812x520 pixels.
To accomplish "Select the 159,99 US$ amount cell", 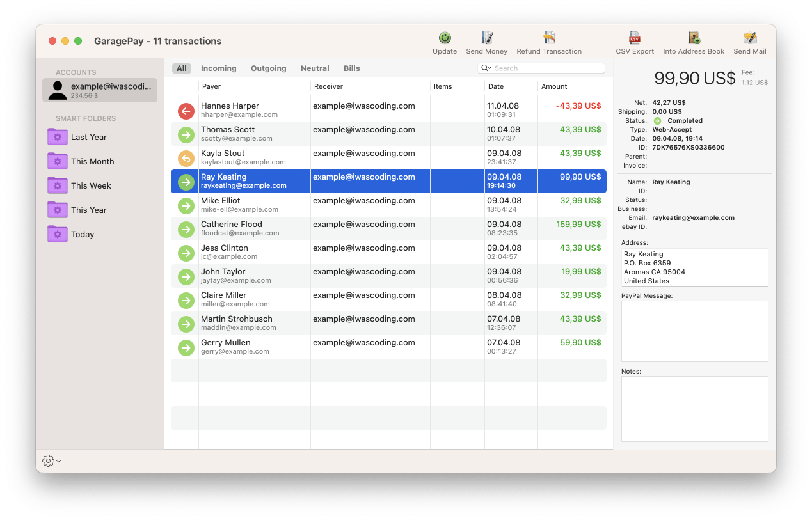I will (578, 225).
